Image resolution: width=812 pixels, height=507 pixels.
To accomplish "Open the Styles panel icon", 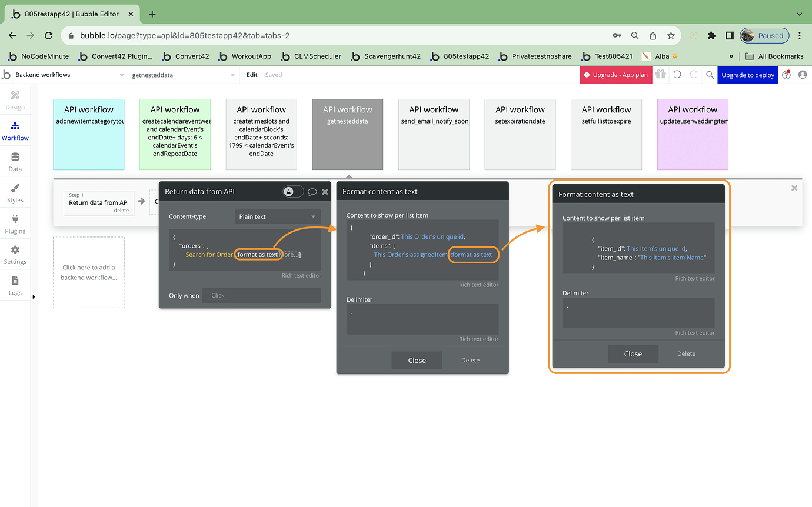I will pyautogui.click(x=15, y=192).
